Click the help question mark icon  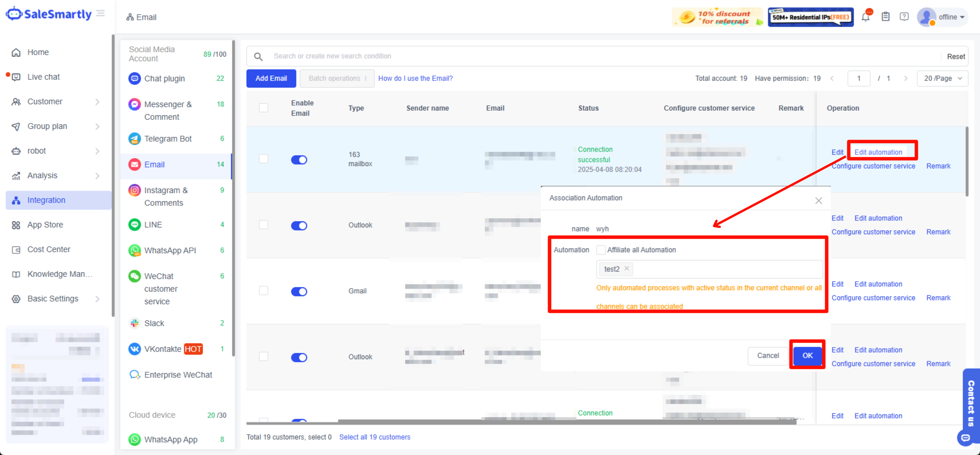pos(904,17)
